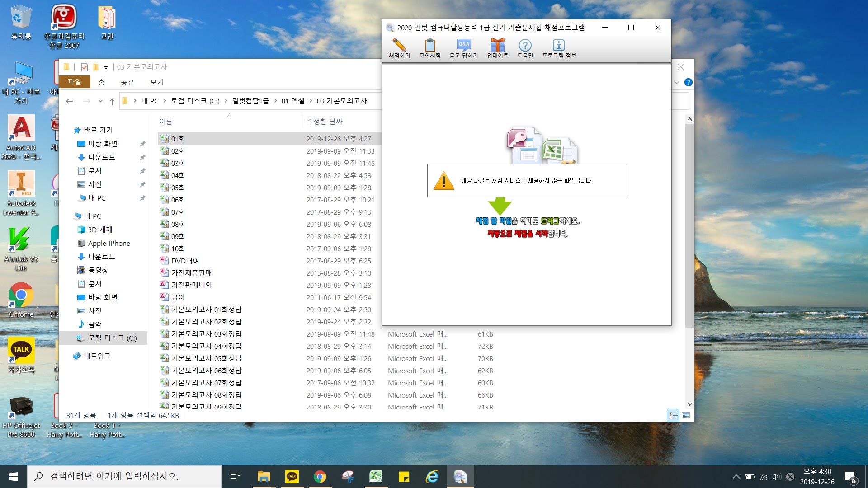868x488 pixels.
Task: Open the recent locations dropdown arrow
Action: tap(100, 101)
